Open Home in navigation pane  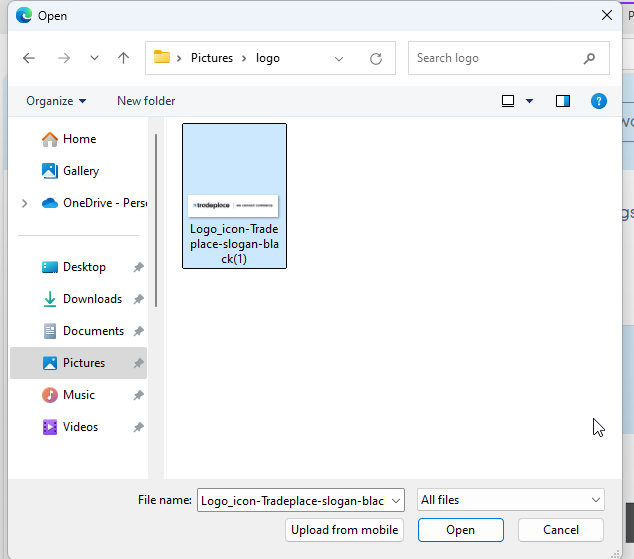(78, 139)
